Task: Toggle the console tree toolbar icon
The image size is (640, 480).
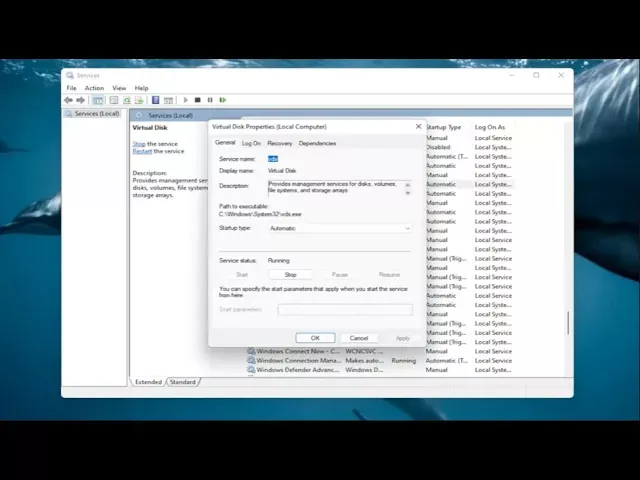Action: pyautogui.click(x=98, y=100)
